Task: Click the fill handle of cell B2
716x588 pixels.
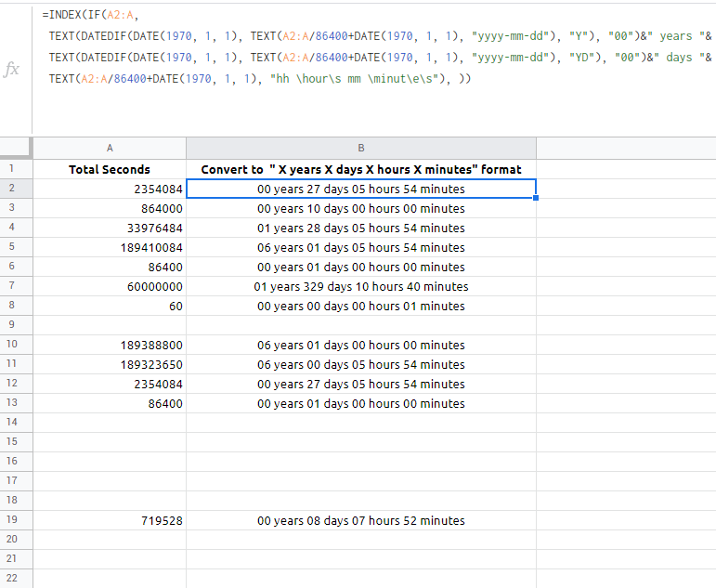Action: pyautogui.click(x=536, y=198)
